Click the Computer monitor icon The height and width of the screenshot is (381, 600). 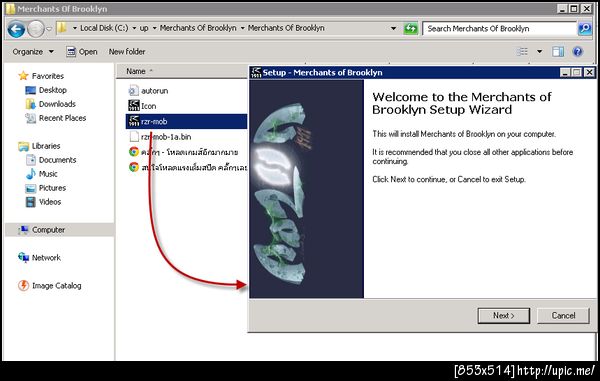pos(23,230)
